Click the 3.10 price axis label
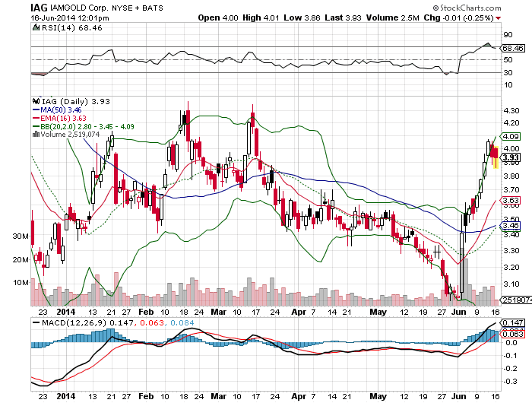 511,284
